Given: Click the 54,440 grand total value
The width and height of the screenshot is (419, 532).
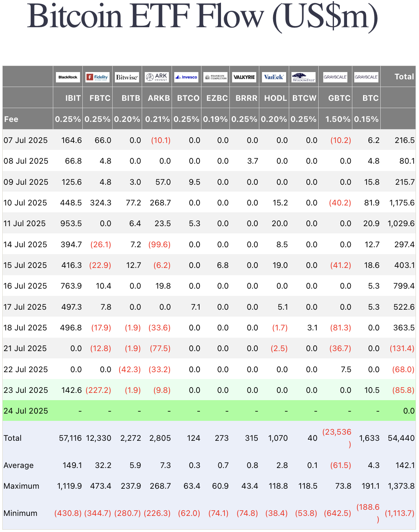Looking at the screenshot, I should tap(401, 438).
